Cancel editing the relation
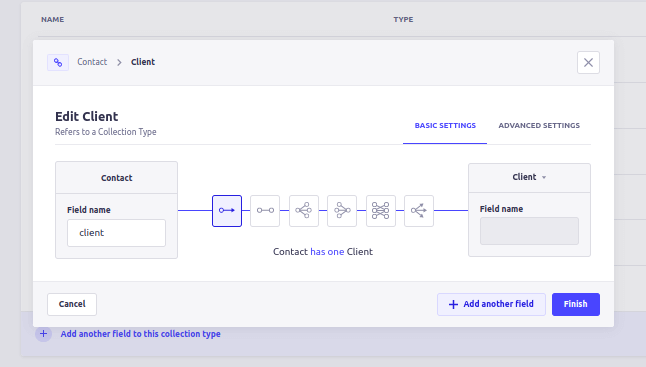The width and height of the screenshot is (646, 367). (x=72, y=304)
